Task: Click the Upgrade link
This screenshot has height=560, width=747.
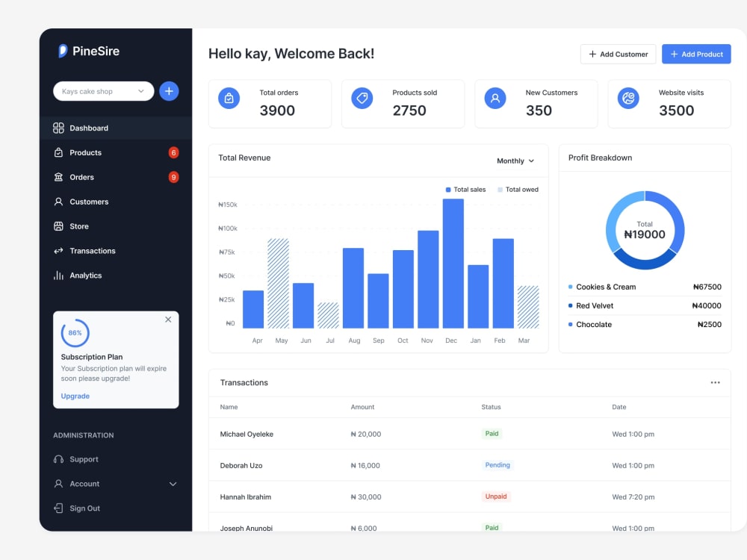Action: 75,396
